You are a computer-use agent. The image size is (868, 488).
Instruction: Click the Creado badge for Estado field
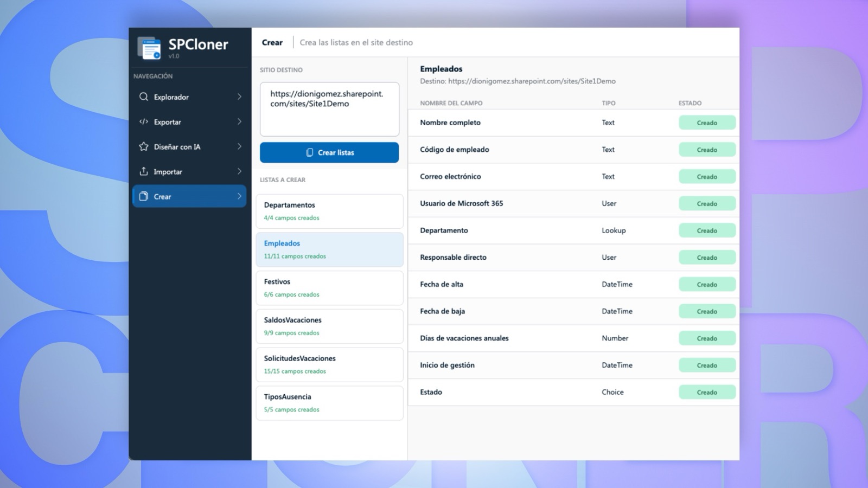(707, 392)
